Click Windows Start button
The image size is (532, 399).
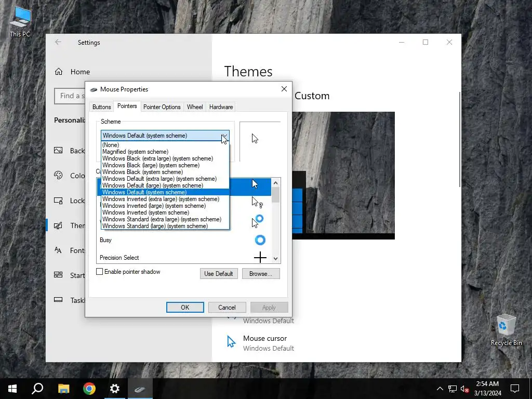pos(12,389)
